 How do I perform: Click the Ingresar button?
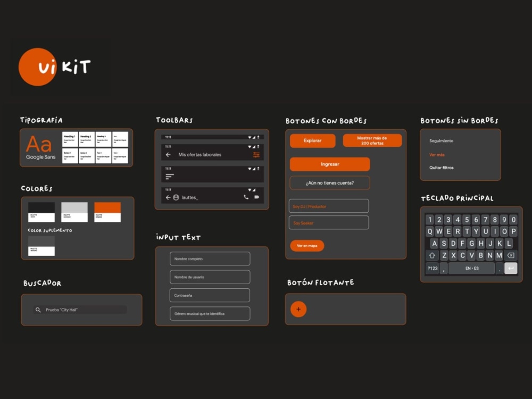point(330,164)
